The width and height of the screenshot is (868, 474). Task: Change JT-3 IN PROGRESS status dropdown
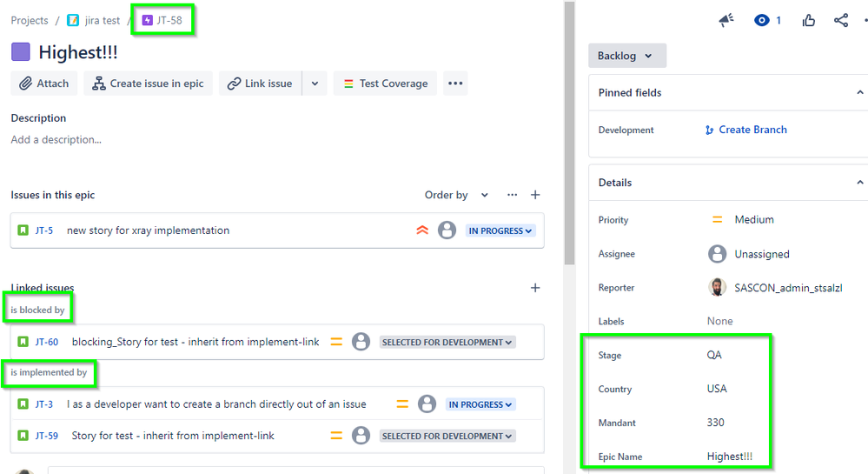tap(480, 404)
